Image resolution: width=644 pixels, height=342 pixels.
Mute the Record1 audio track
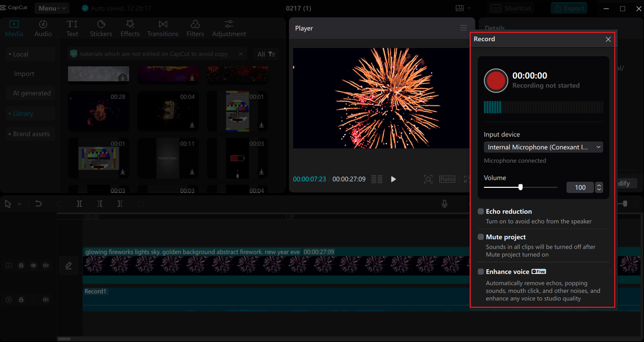point(46,300)
